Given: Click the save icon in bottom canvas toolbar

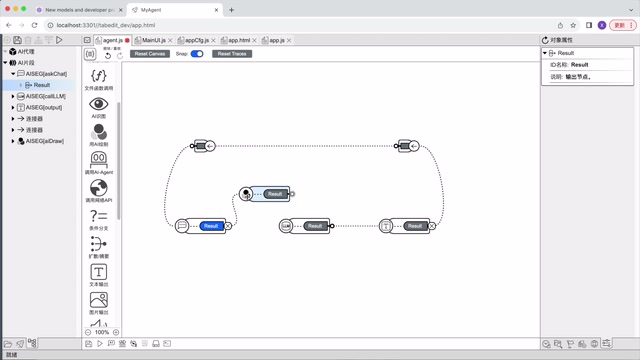Looking at the screenshot, I should (89, 344).
